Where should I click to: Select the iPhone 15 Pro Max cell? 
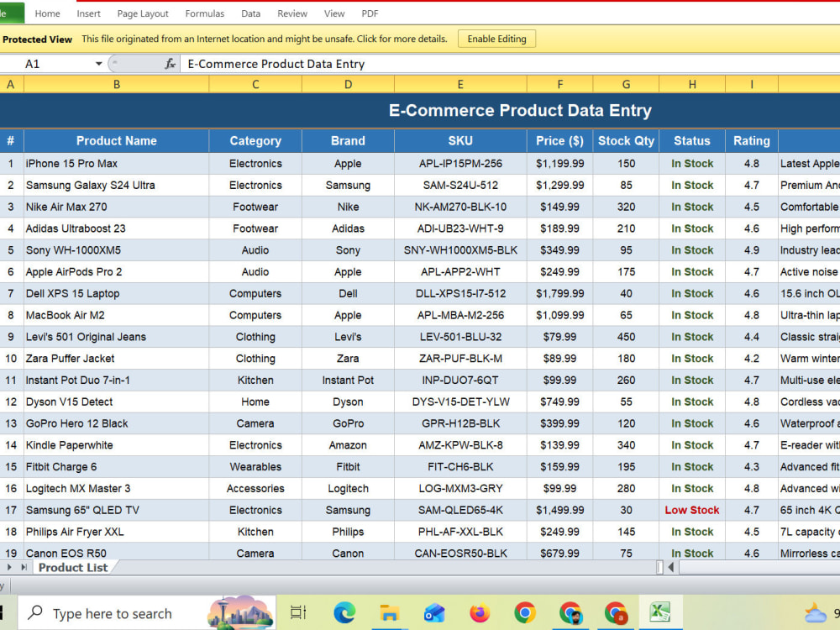tap(116, 164)
